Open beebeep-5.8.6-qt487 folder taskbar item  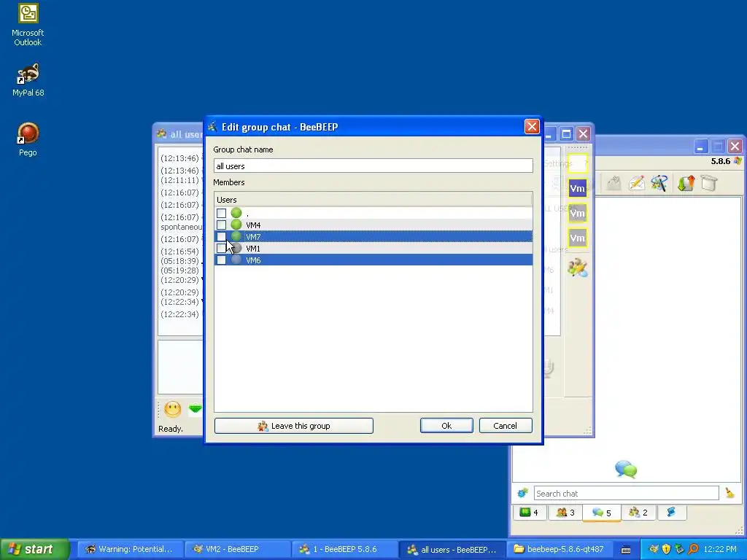pos(558,549)
